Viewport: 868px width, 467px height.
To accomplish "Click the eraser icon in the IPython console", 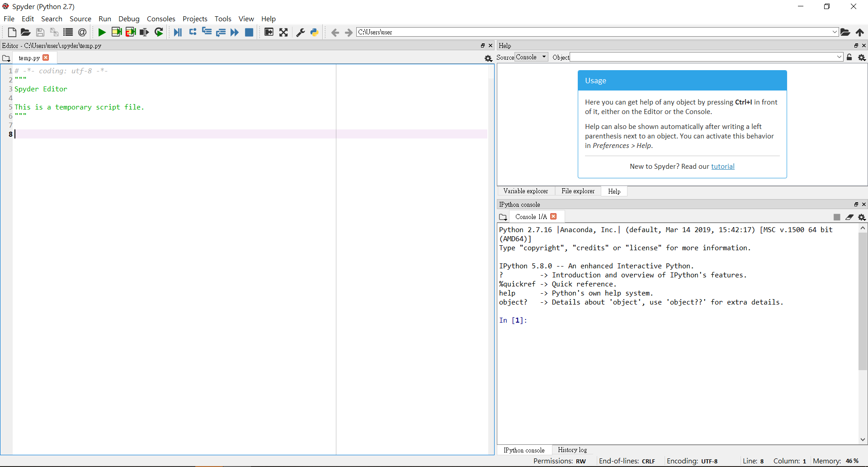I will [x=849, y=217].
